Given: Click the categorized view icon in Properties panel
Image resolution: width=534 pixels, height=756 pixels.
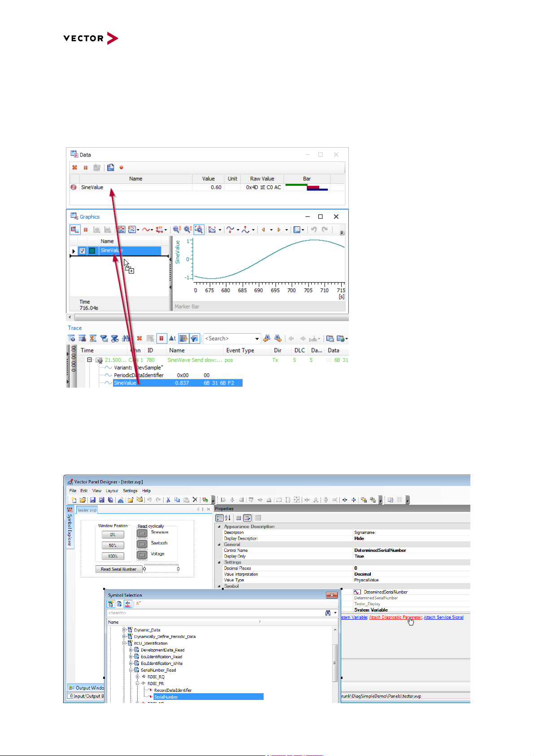Looking at the screenshot, I should pyautogui.click(x=219, y=518).
